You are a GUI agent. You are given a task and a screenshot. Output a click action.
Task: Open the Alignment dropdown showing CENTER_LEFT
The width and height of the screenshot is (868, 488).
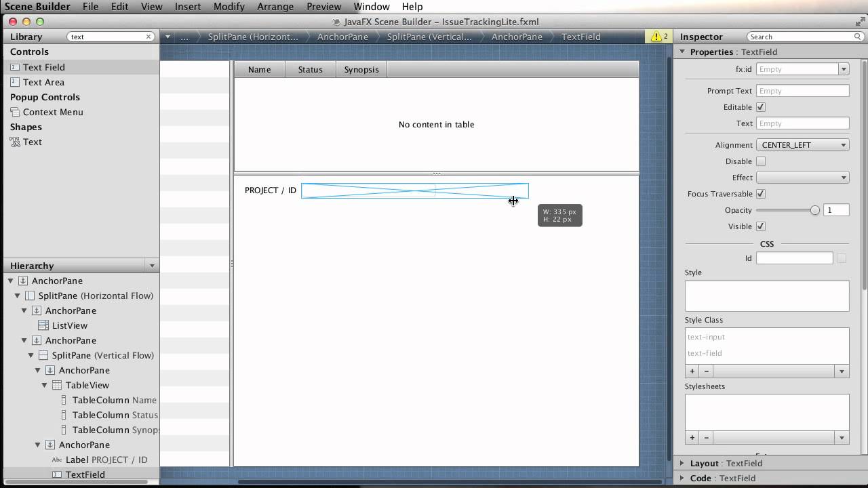pos(803,145)
